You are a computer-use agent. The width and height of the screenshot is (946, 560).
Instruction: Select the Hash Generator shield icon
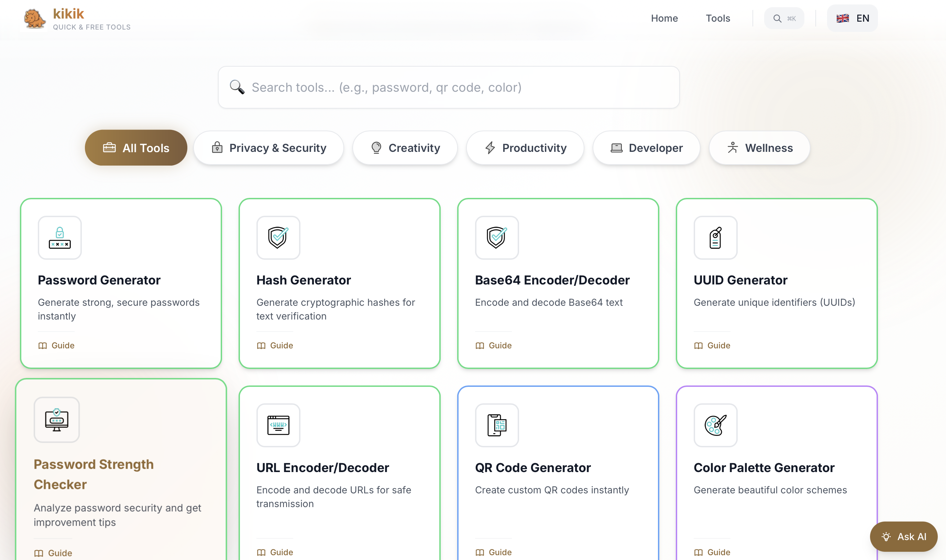pos(278,237)
